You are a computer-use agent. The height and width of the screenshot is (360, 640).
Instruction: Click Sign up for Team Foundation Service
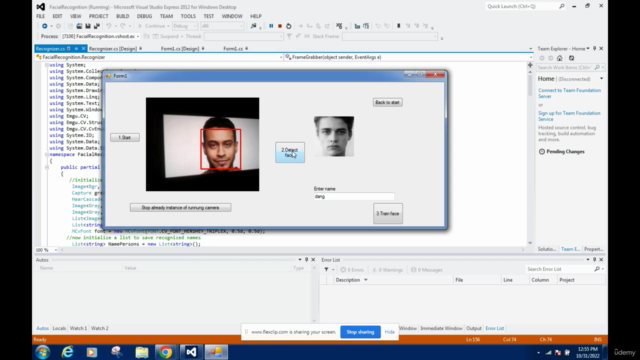569,116
